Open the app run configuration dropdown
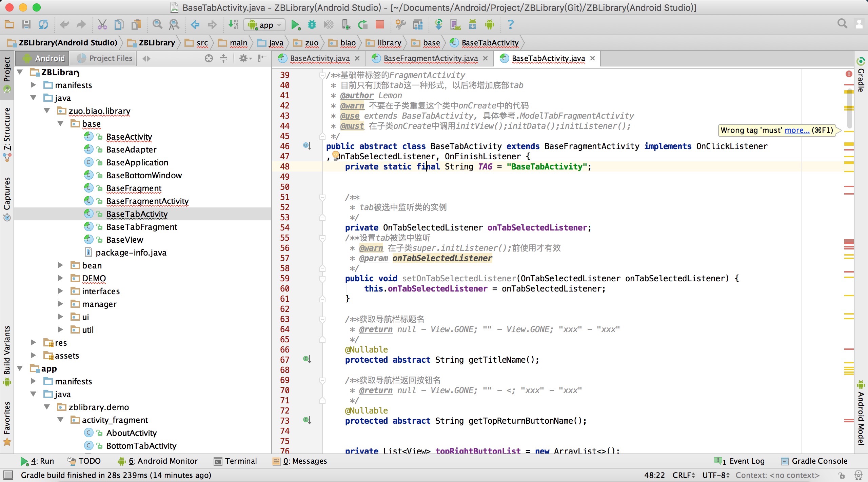 tap(264, 25)
